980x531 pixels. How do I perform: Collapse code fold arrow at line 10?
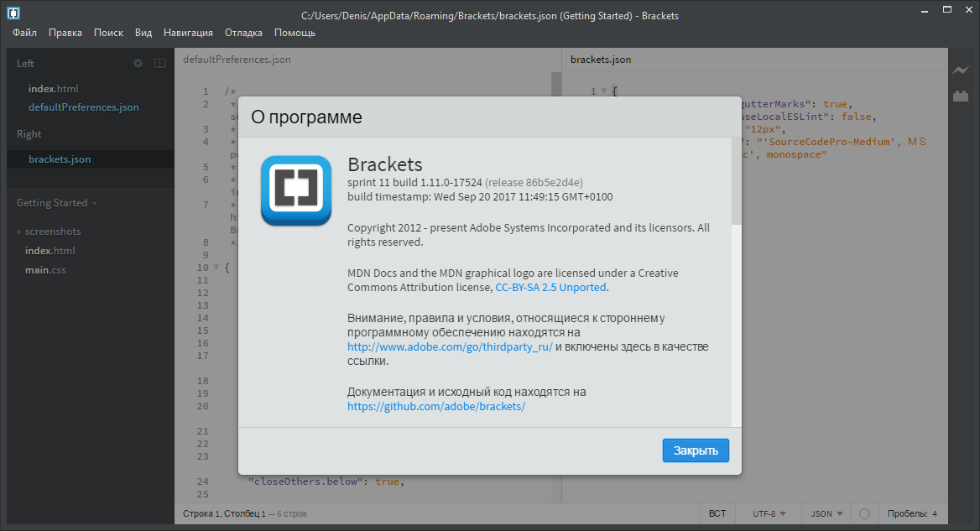click(x=216, y=268)
